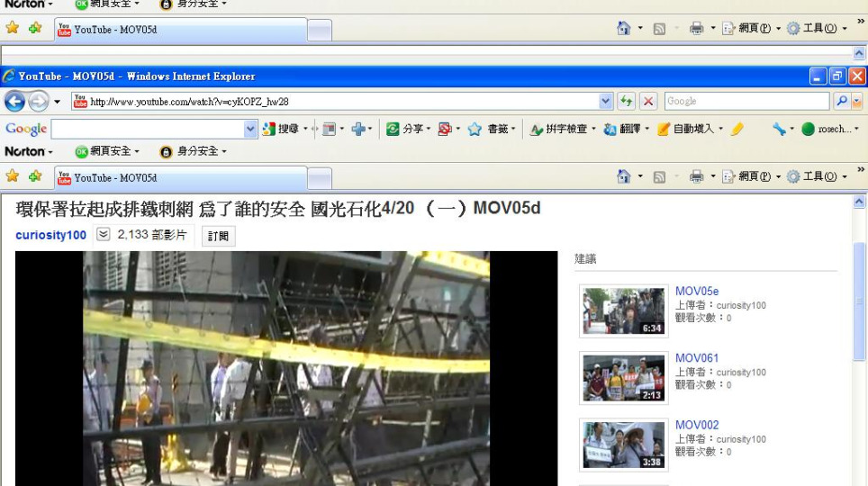This screenshot has width=868, height=486.
Task: Click the 書籤 bookmarks star in Google toolbar
Action: 475,129
